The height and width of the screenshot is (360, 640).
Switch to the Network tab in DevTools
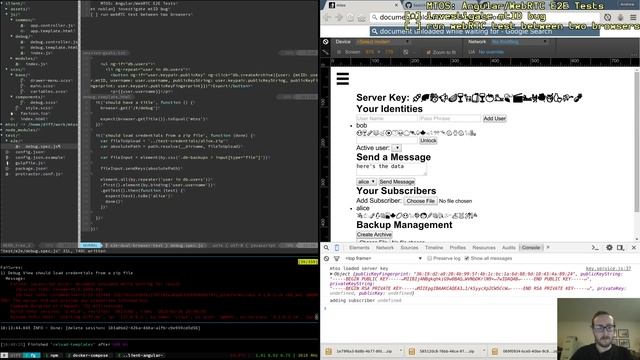(384, 248)
